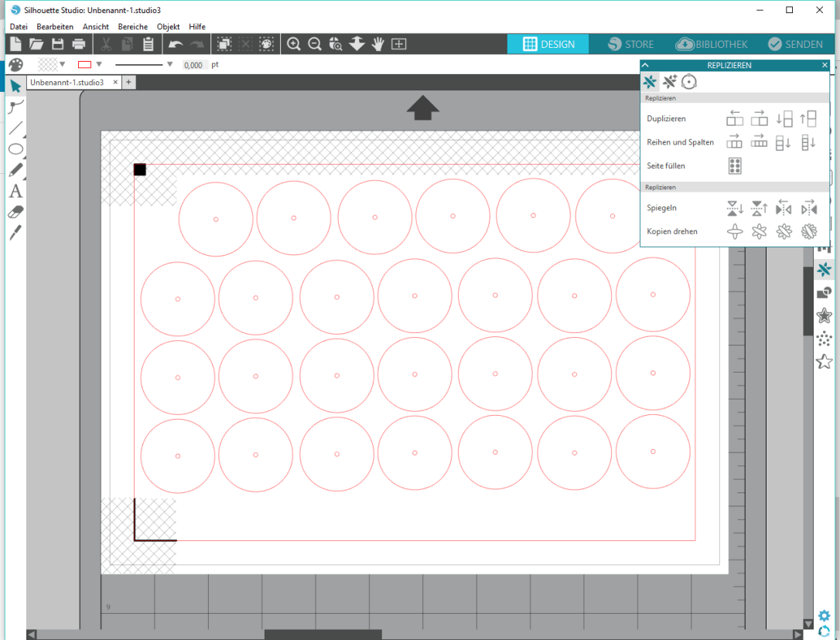This screenshot has height=640, width=840.
Task: Add a new document tab with plus
Action: pyautogui.click(x=129, y=82)
